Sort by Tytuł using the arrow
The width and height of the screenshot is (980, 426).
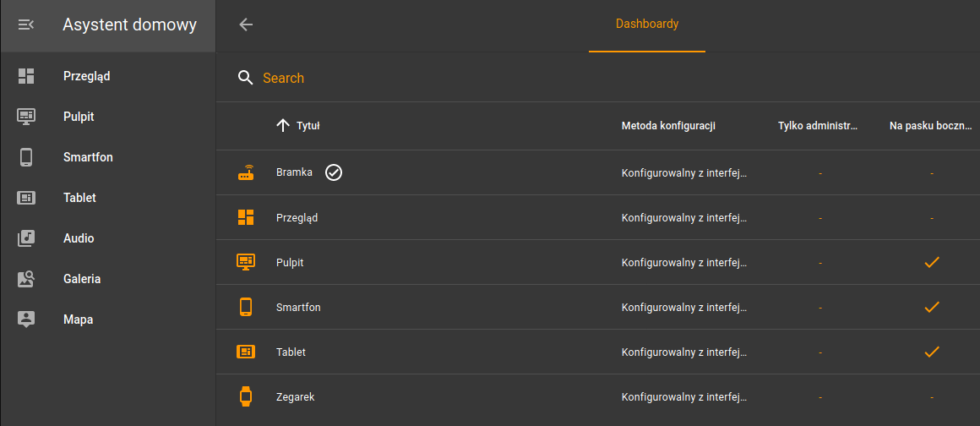[282, 126]
